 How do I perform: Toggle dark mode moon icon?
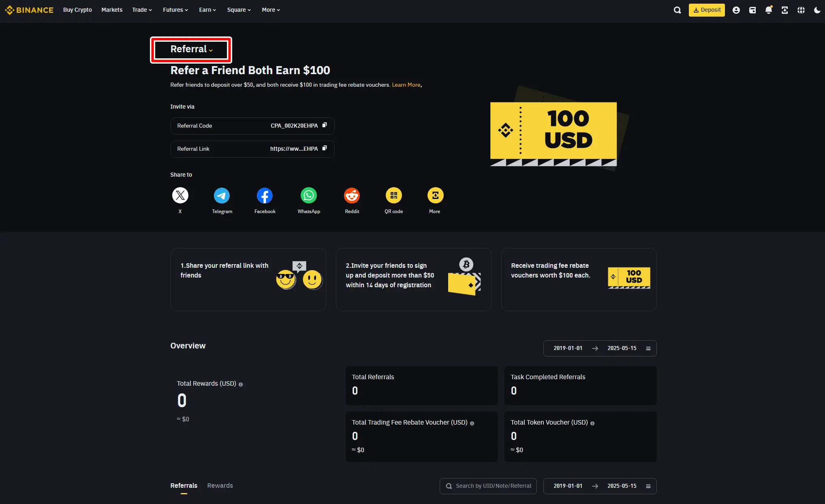[817, 10]
